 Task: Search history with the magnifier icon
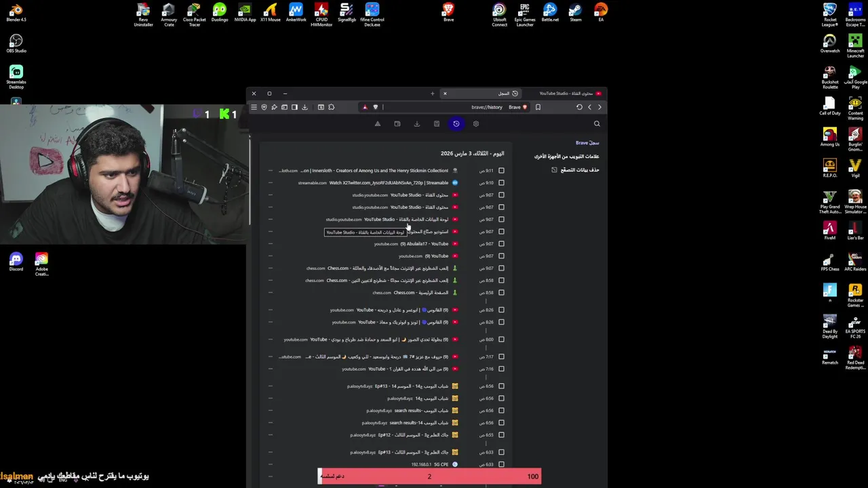click(x=597, y=123)
